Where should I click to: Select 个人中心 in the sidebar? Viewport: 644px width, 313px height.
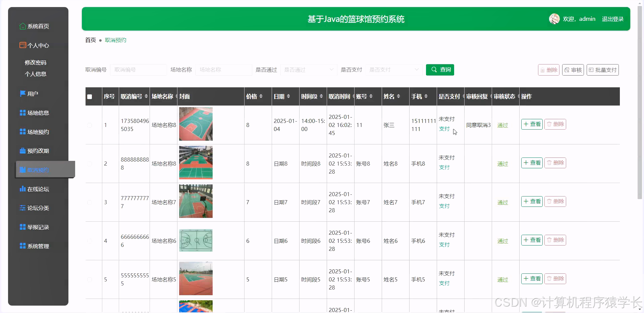click(37, 45)
